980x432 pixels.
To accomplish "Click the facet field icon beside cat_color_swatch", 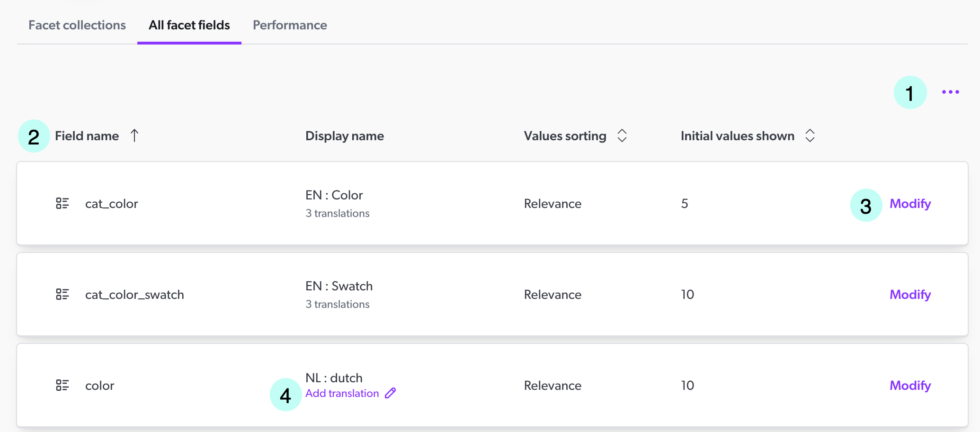I will click(x=62, y=294).
